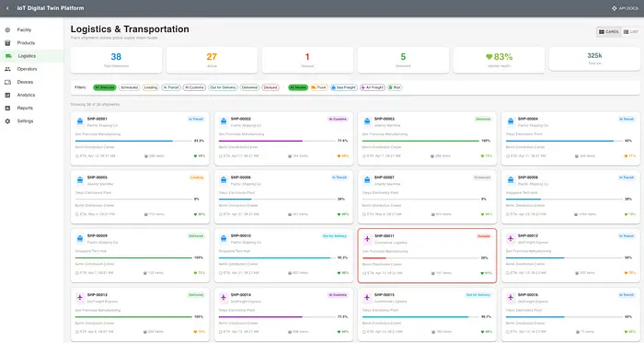This screenshot has height=343, width=644.
Task: Switch to Cards view
Action: point(609,31)
